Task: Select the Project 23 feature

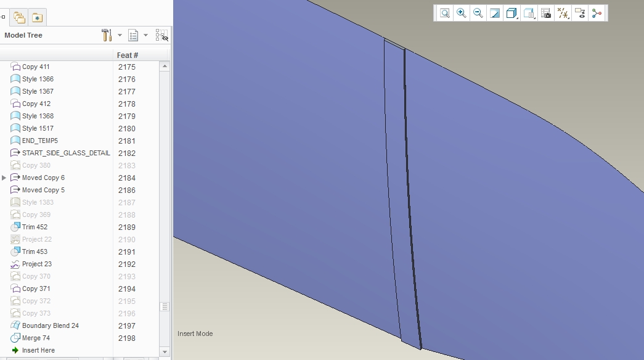Action: pos(37,264)
